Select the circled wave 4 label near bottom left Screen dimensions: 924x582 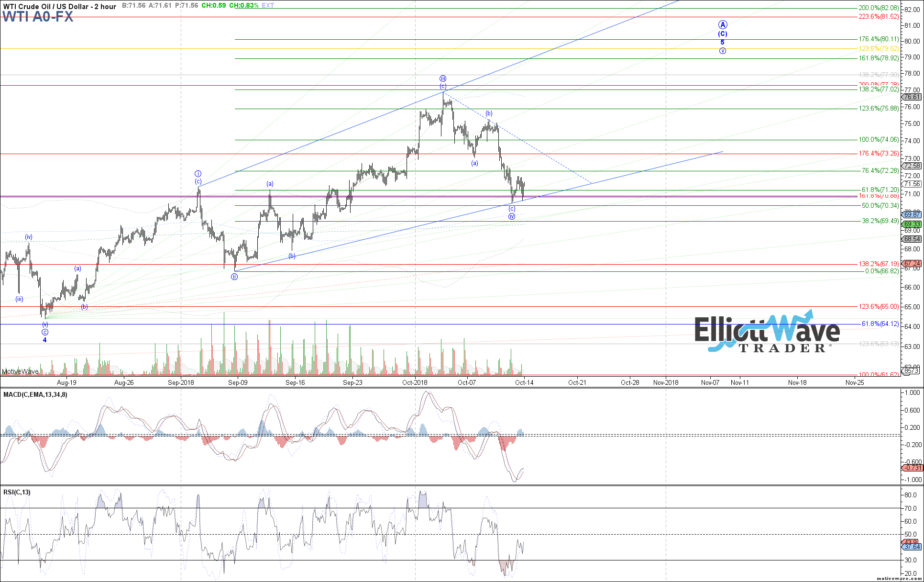tap(44, 340)
